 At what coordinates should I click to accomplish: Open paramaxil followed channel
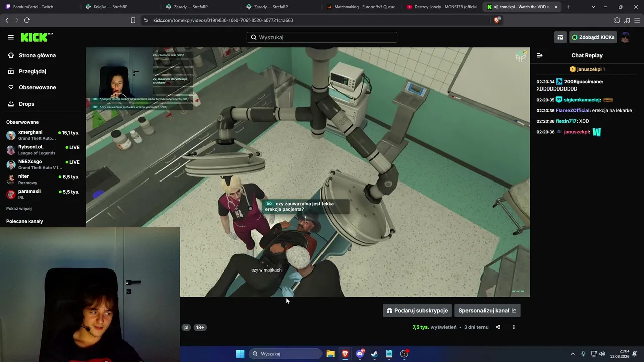pos(43,194)
